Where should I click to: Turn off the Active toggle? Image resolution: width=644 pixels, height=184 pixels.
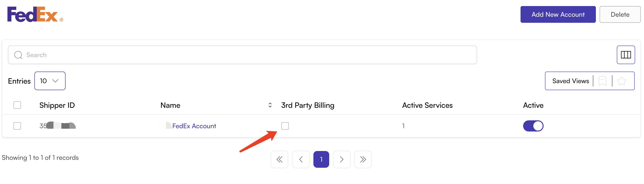coord(533,126)
